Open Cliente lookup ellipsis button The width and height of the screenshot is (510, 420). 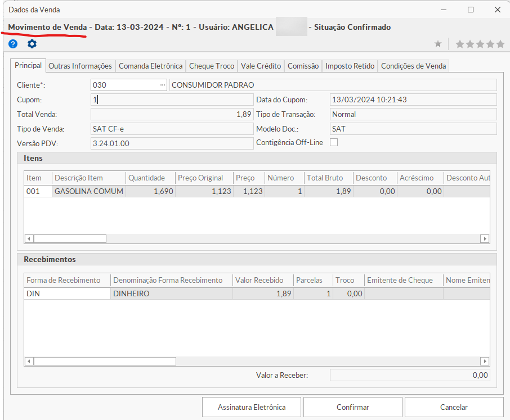coord(163,85)
